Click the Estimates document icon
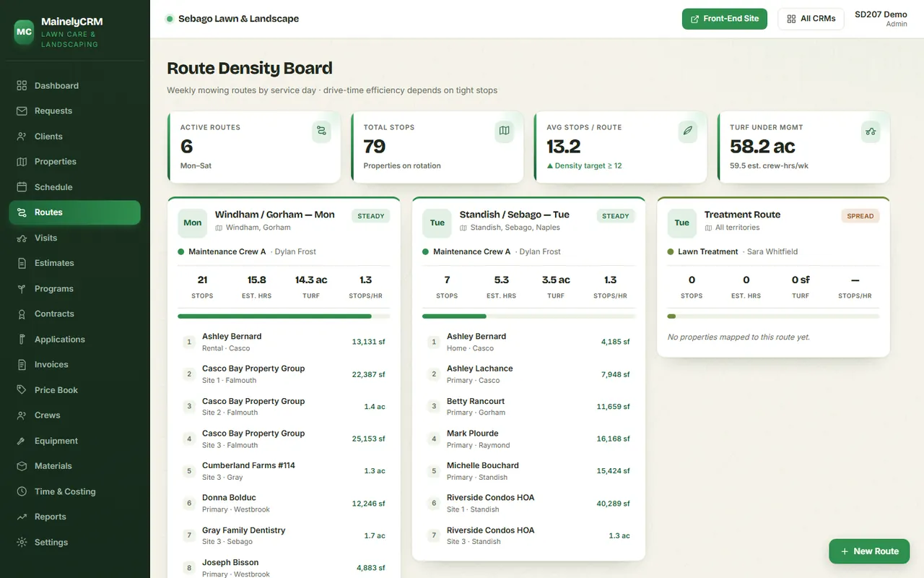Screen dimensions: 924x578 tap(22, 263)
